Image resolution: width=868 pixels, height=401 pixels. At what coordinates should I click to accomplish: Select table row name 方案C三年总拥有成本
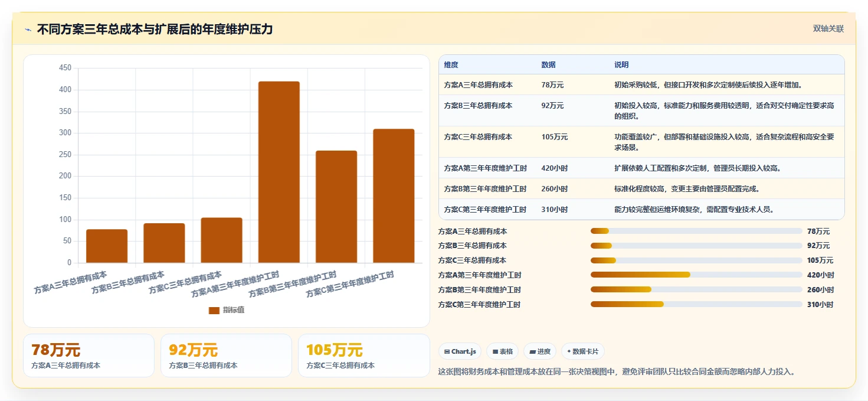point(478,136)
